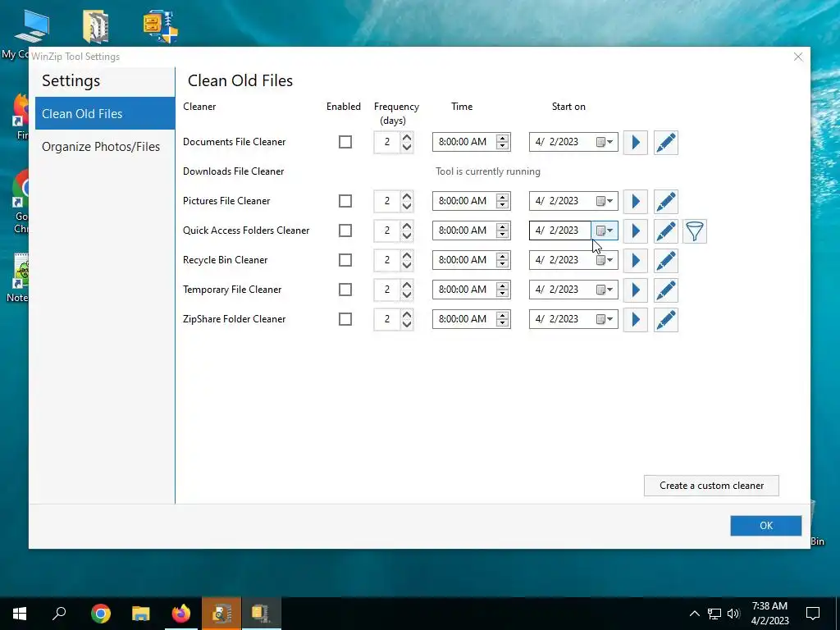Edit the ZipShare Folder Cleaner settings
The width and height of the screenshot is (840, 630).
click(x=666, y=319)
